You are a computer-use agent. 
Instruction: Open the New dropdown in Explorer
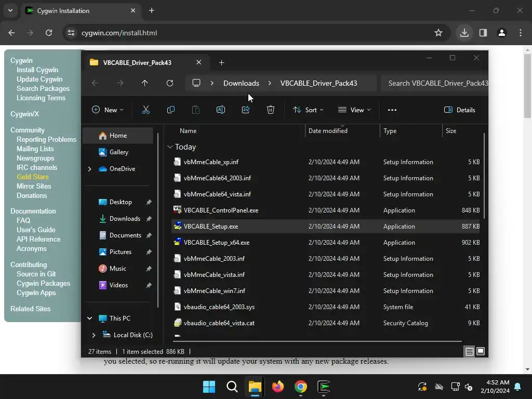tap(108, 110)
